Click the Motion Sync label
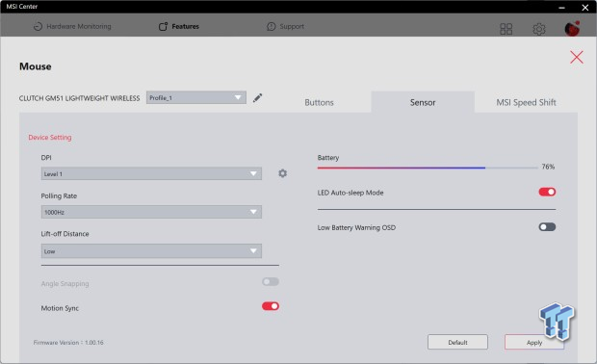The image size is (597, 364). pyautogui.click(x=60, y=308)
